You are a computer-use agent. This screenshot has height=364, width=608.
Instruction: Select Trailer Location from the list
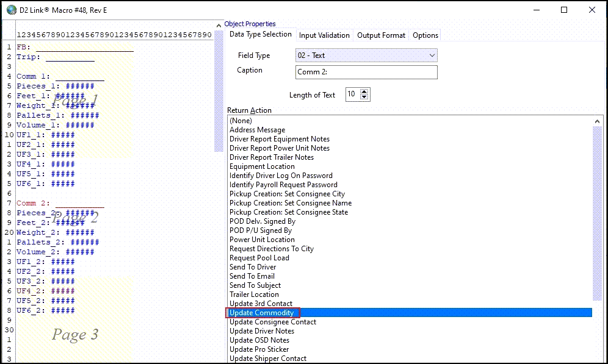click(x=254, y=294)
